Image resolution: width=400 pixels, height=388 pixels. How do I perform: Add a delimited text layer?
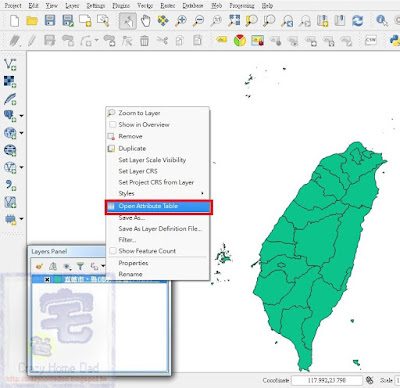(x=10, y=185)
